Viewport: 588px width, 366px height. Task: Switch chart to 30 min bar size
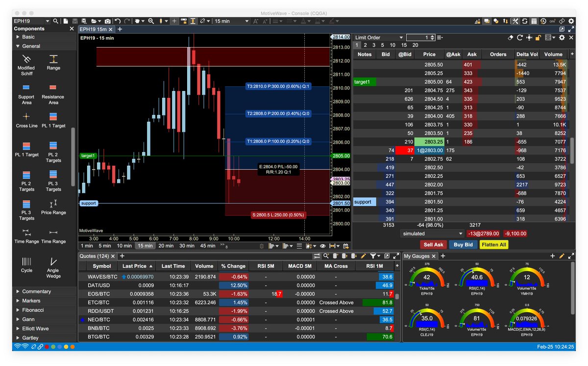[x=187, y=246]
